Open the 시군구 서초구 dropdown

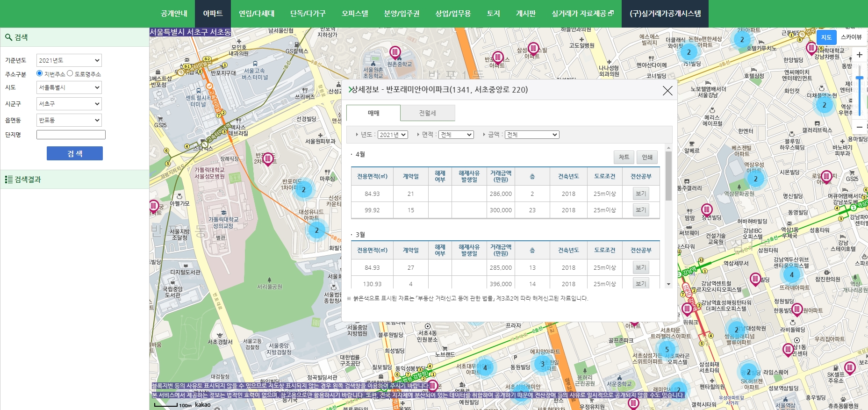(x=69, y=104)
